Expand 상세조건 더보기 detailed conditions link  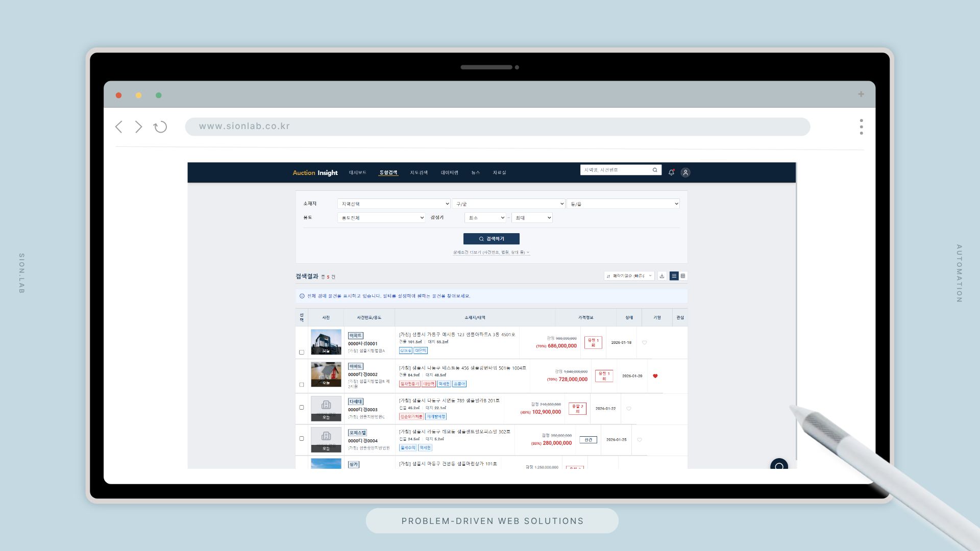tap(491, 253)
